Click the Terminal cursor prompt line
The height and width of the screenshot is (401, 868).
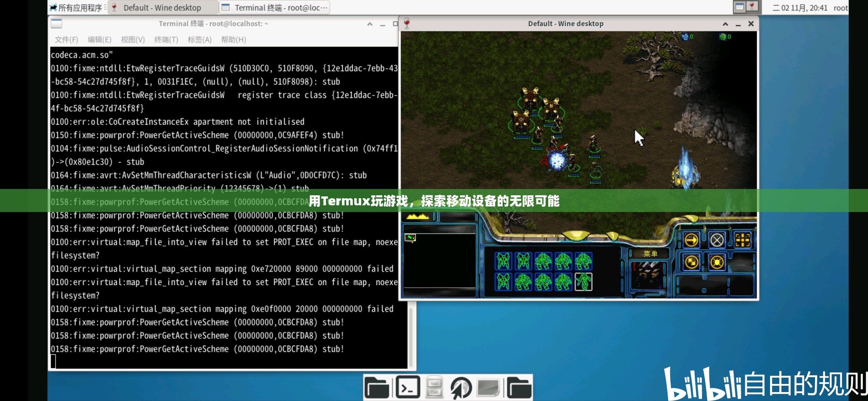tap(53, 361)
